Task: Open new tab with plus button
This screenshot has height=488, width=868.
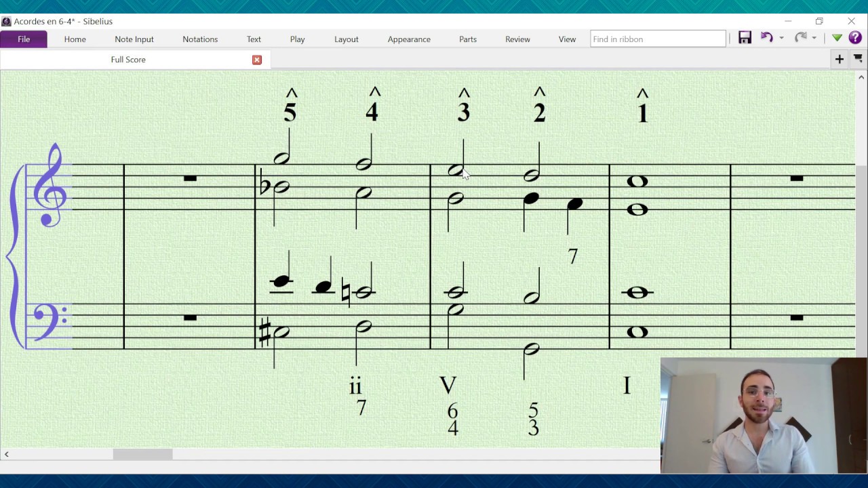Action: 840,60
